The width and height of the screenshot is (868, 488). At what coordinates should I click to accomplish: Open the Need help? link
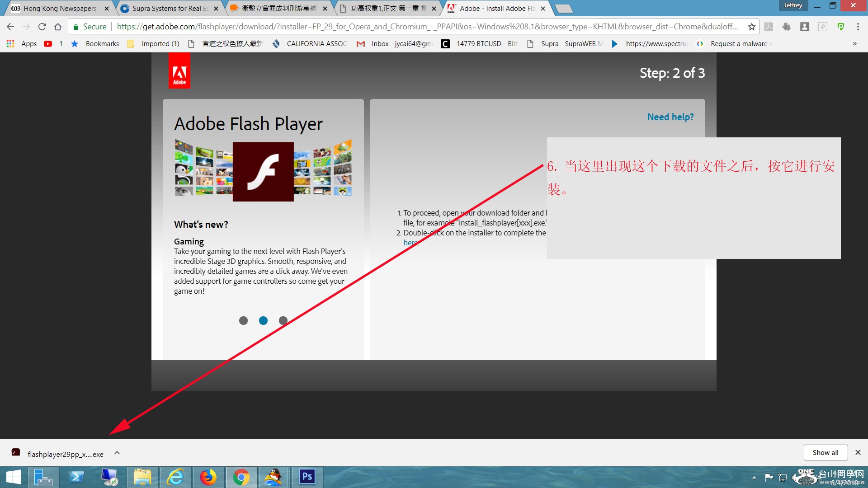(670, 117)
